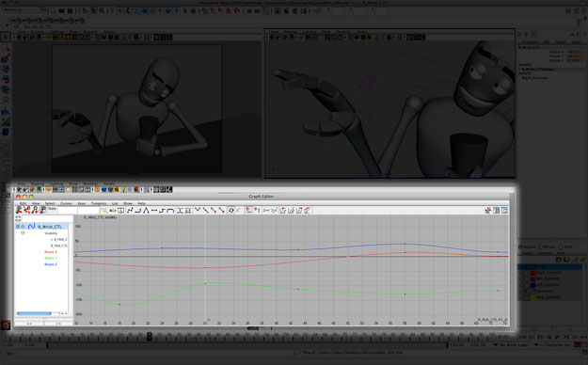Apply Stepped tangents icon in Graph Editor
The height and width of the screenshot is (365, 588).
pos(162,211)
